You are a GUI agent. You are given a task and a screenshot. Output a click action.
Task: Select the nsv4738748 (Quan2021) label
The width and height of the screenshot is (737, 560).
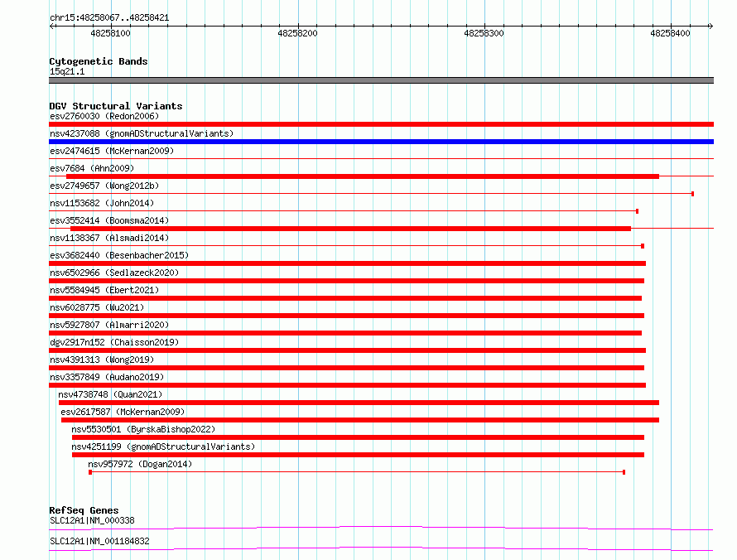coord(110,394)
